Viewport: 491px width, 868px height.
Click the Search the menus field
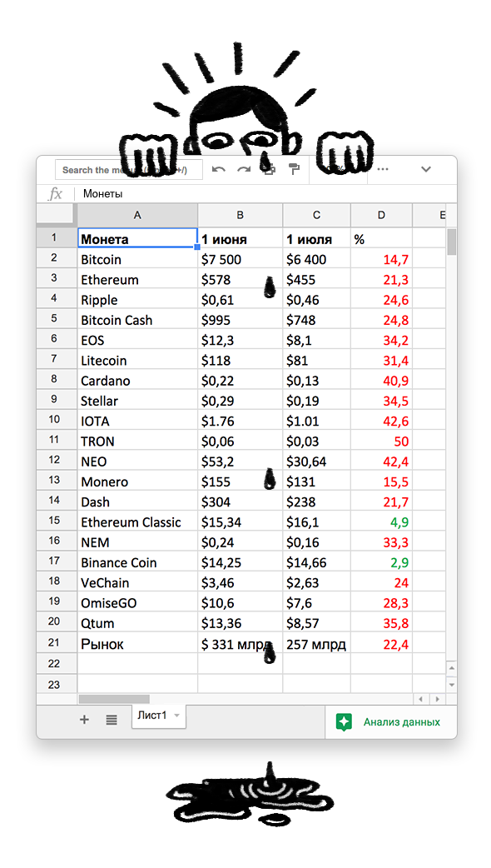pos(129,170)
